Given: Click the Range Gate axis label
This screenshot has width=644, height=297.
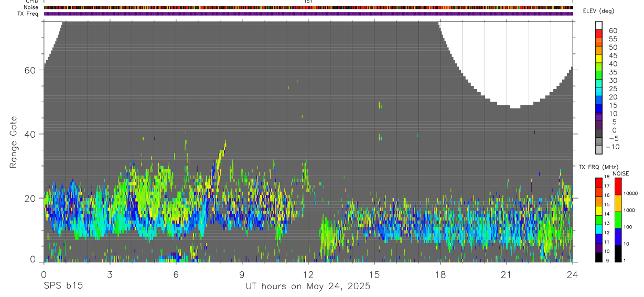Looking at the screenshot, I should (x=13, y=142).
